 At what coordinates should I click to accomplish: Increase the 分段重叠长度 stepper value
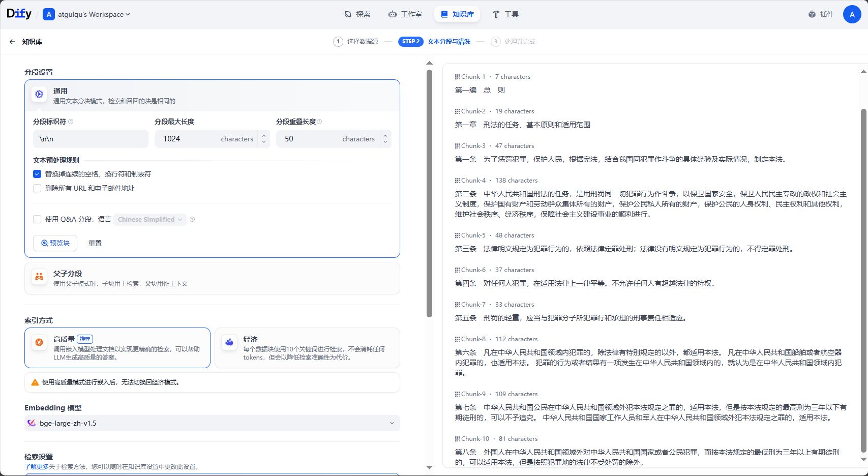[385, 135]
